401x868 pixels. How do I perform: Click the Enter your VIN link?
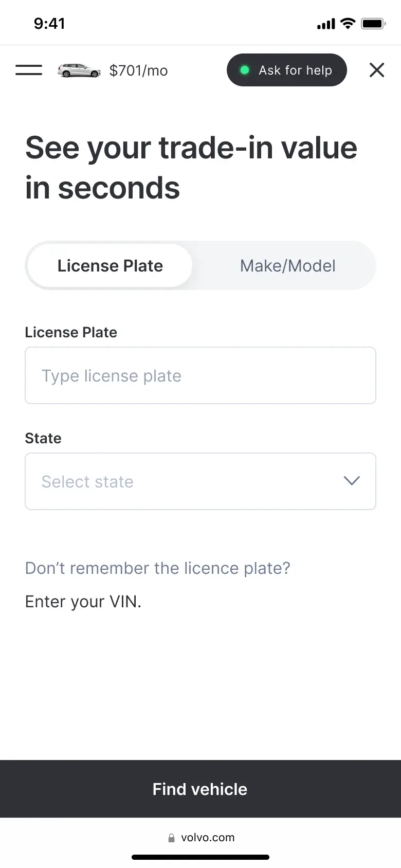click(x=83, y=602)
